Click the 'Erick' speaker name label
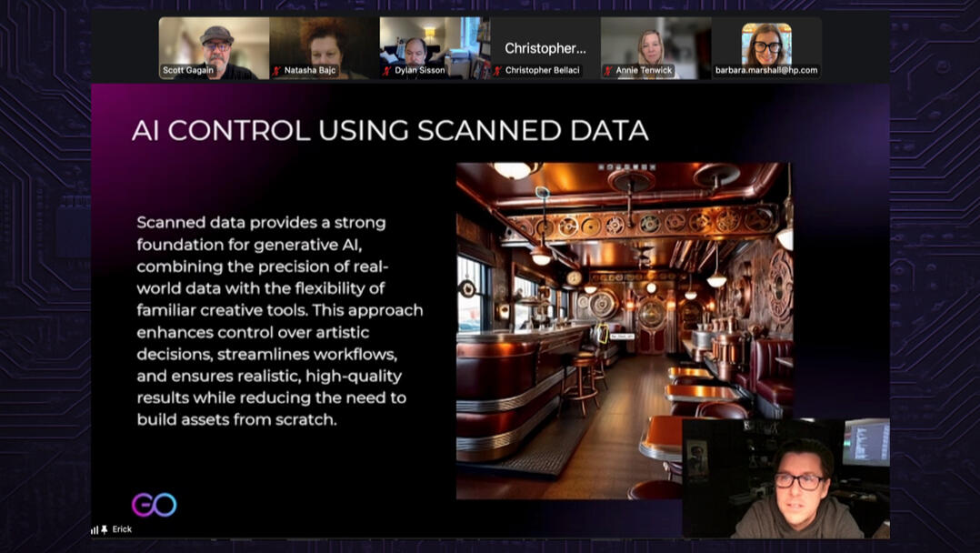 [122, 529]
